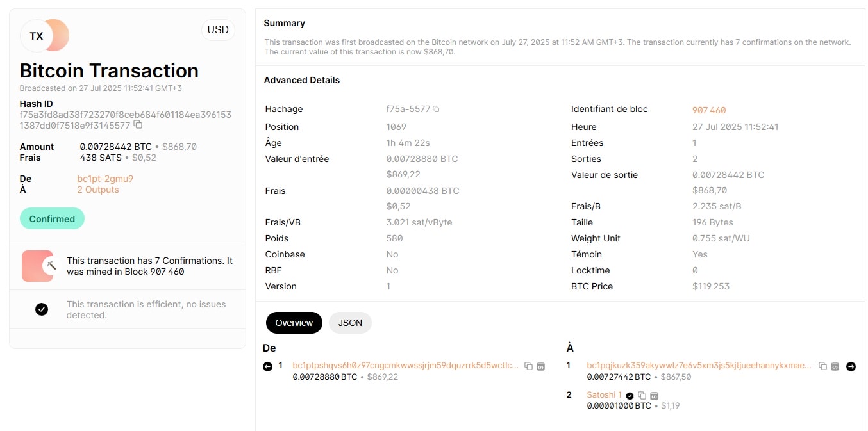Switch to the JSON tab
868x431 pixels.
(350, 323)
